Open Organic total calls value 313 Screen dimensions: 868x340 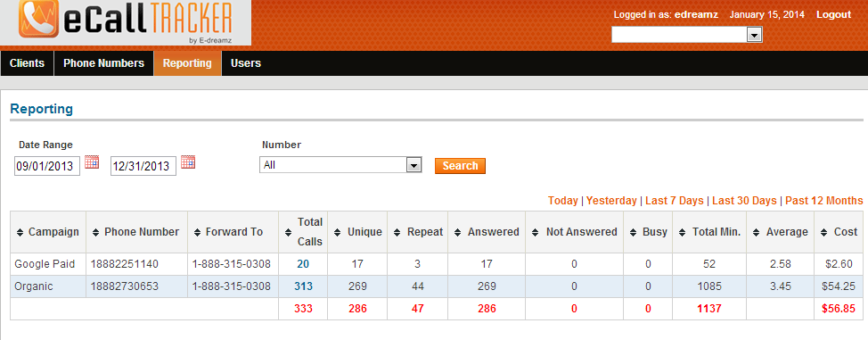pos(303,286)
